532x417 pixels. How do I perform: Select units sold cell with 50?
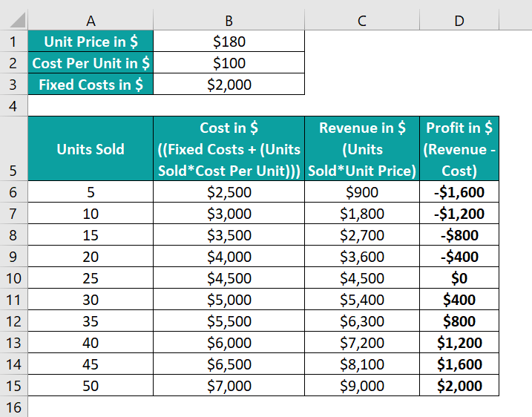(91, 385)
